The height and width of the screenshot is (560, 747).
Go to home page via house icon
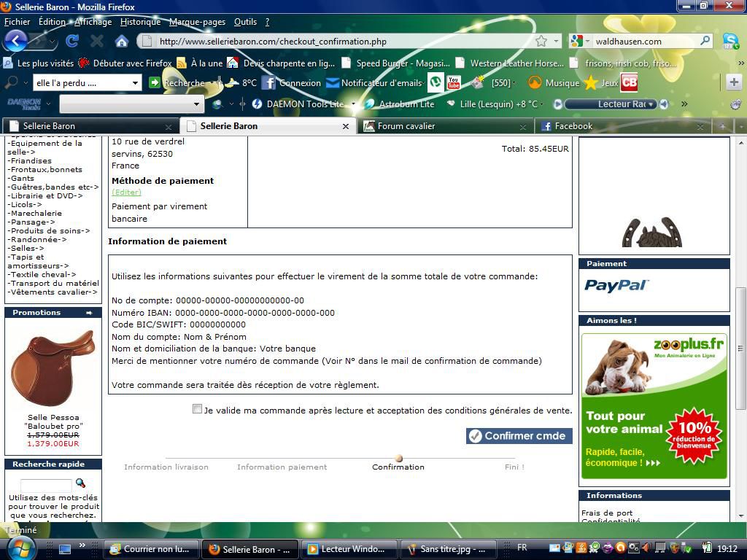122,41
